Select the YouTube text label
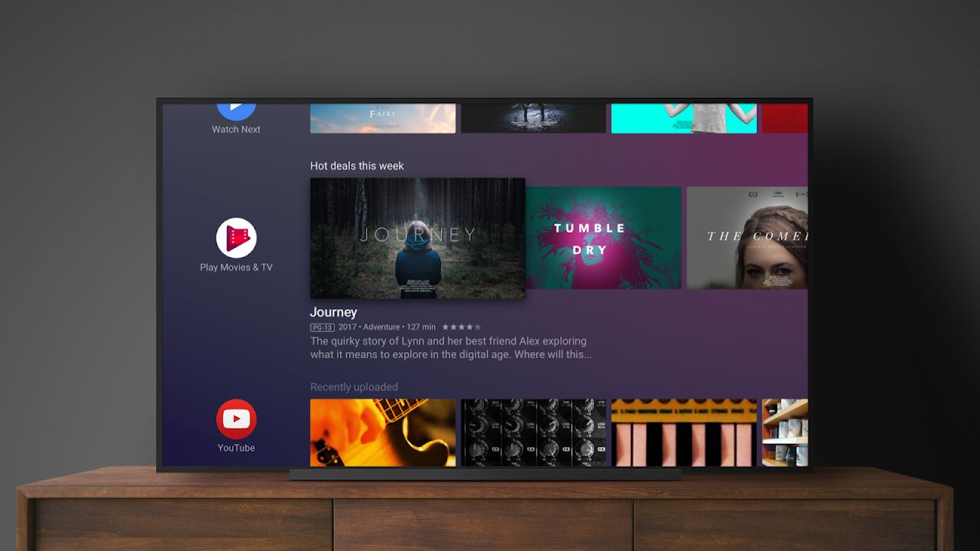The width and height of the screenshot is (980, 551). point(236,448)
